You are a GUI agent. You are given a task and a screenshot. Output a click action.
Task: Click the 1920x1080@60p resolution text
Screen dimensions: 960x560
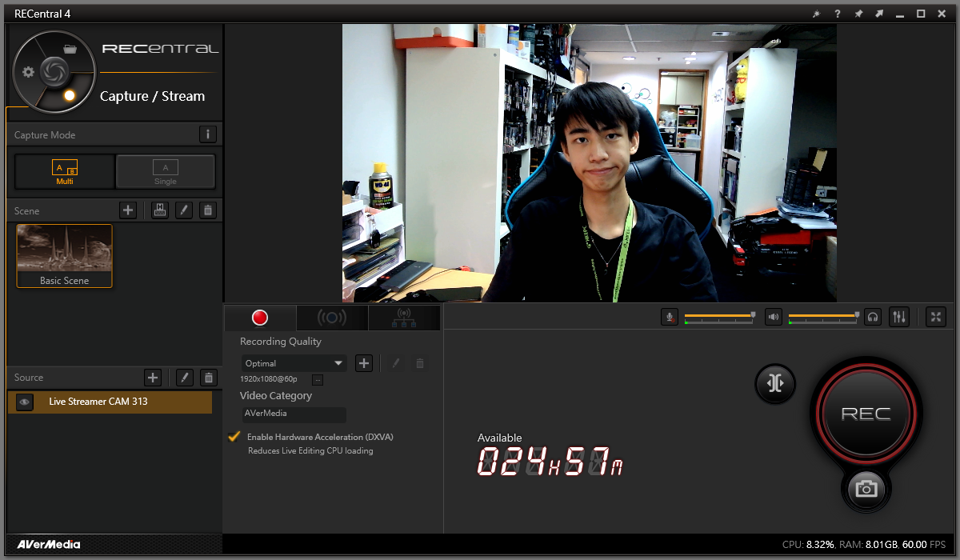[x=268, y=379]
